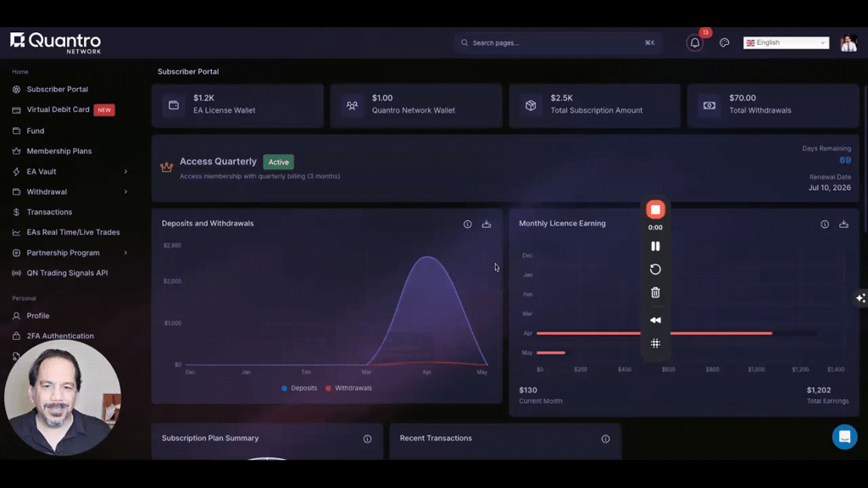Stop the screen recording
The image size is (868, 488).
(655, 210)
